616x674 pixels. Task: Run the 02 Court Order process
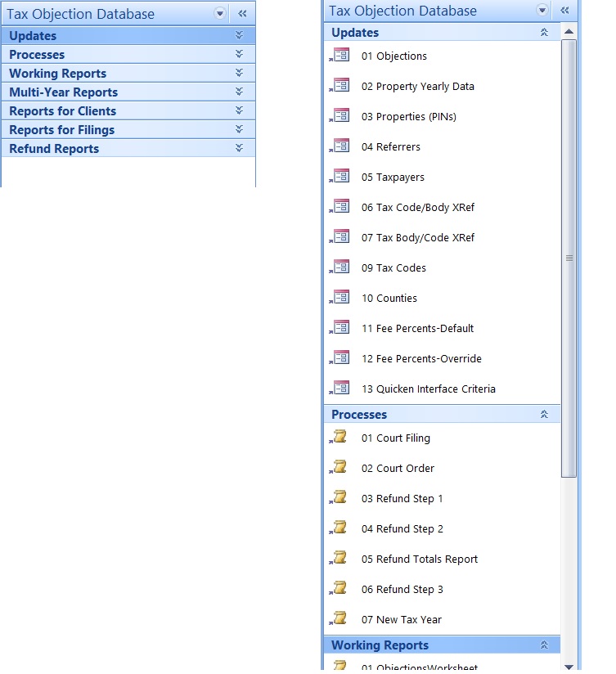tap(398, 468)
